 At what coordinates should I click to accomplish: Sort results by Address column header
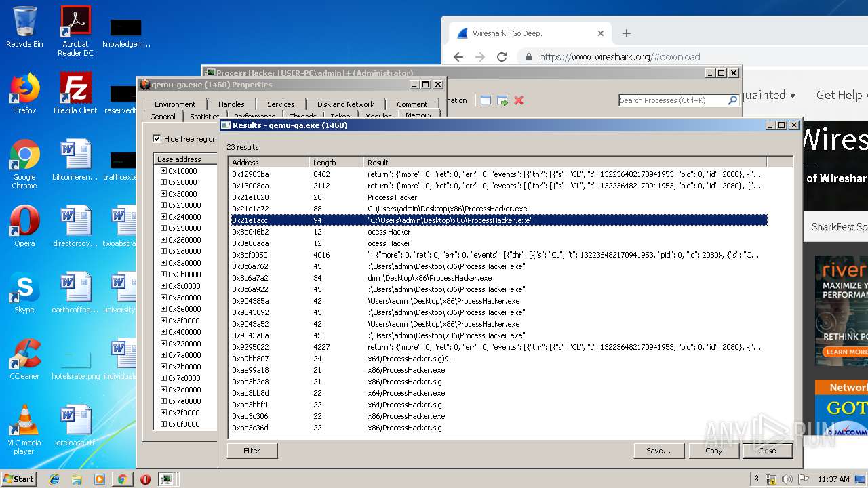pos(268,162)
